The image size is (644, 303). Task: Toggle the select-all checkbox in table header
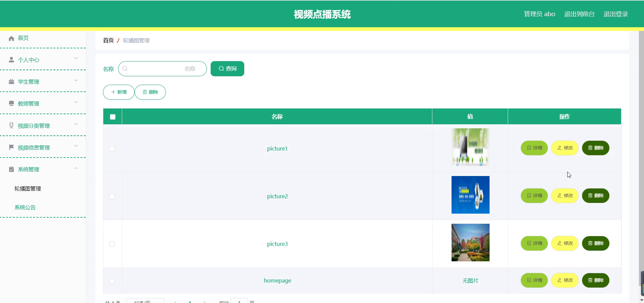(113, 117)
